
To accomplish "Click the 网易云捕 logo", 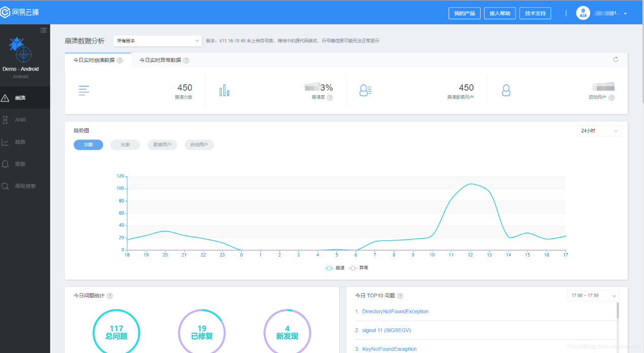I will 20,12.
